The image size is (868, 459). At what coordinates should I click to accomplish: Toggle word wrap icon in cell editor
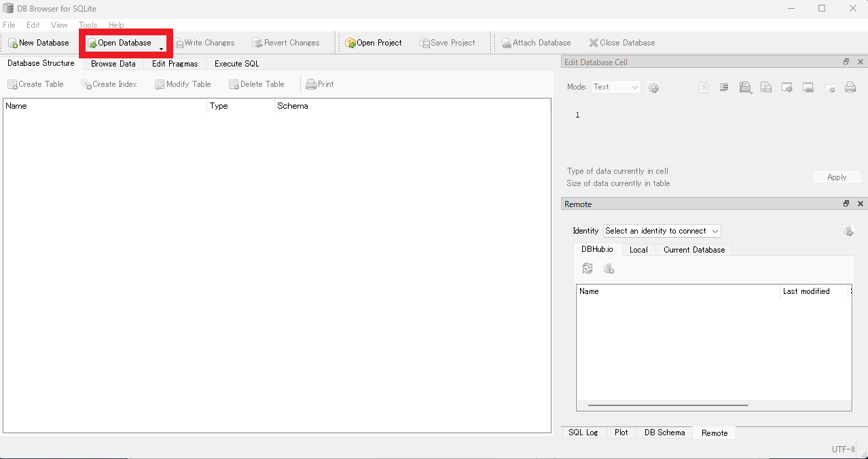click(724, 88)
